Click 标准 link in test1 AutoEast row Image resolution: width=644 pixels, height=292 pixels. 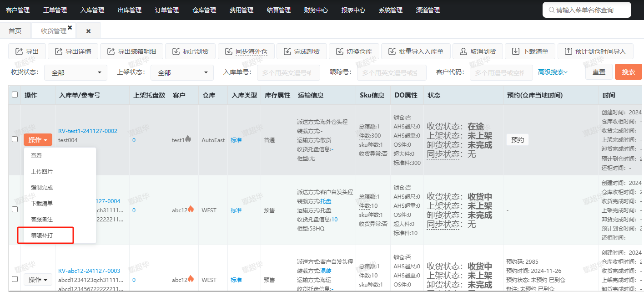click(236, 140)
